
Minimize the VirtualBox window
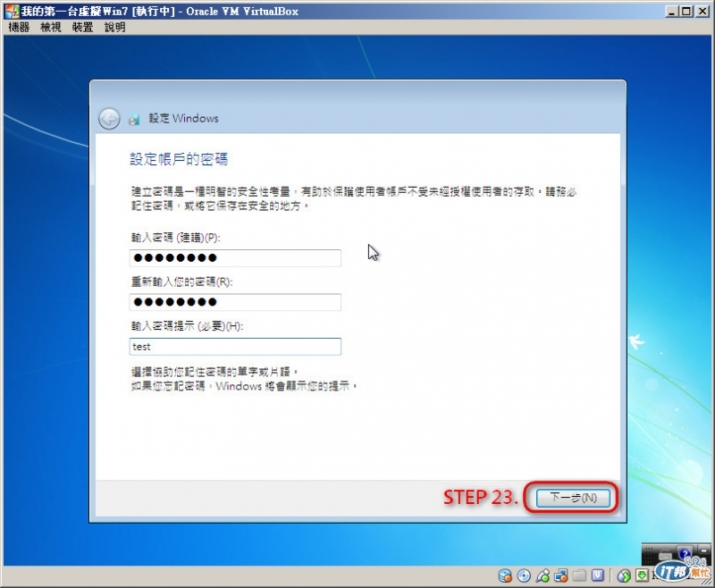(671, 11)
